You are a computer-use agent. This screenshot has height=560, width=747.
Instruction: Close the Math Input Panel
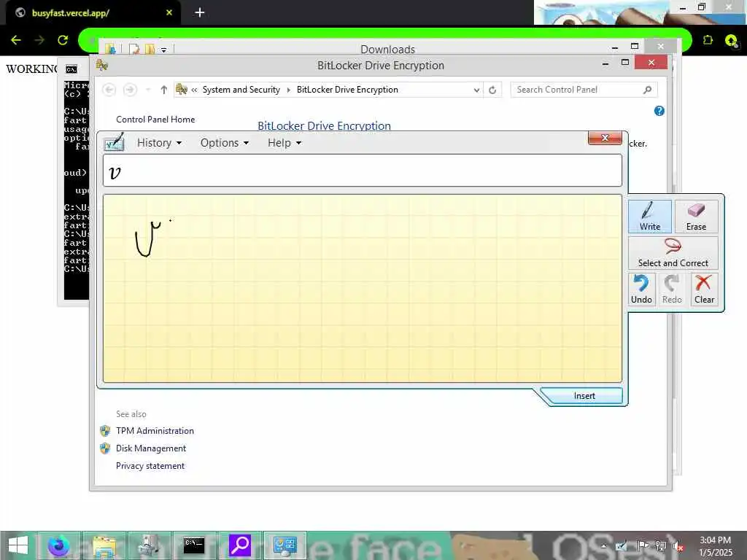[605, 138]
